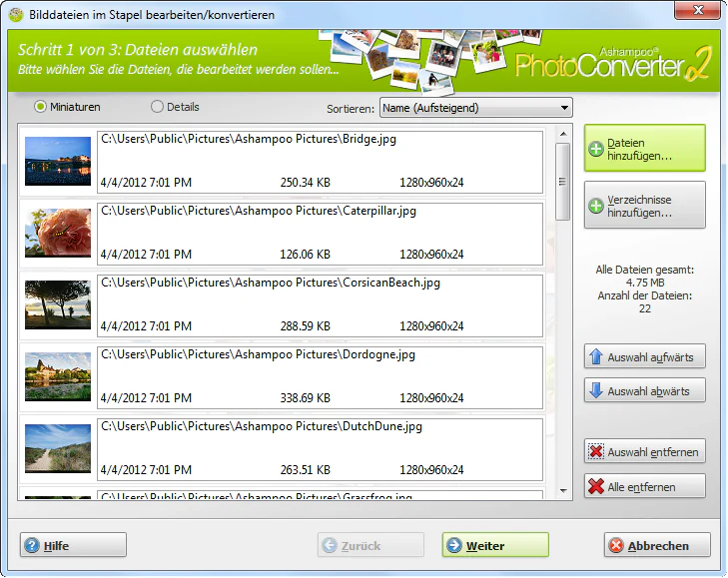The width and height of the screenshot is (728, 578).
Task: Select the Caterpillar.jpg flower thumbnail
Action: point(58,233)
